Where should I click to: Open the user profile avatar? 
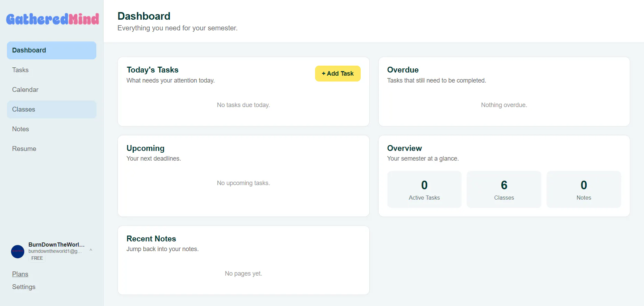pos(18,251)
